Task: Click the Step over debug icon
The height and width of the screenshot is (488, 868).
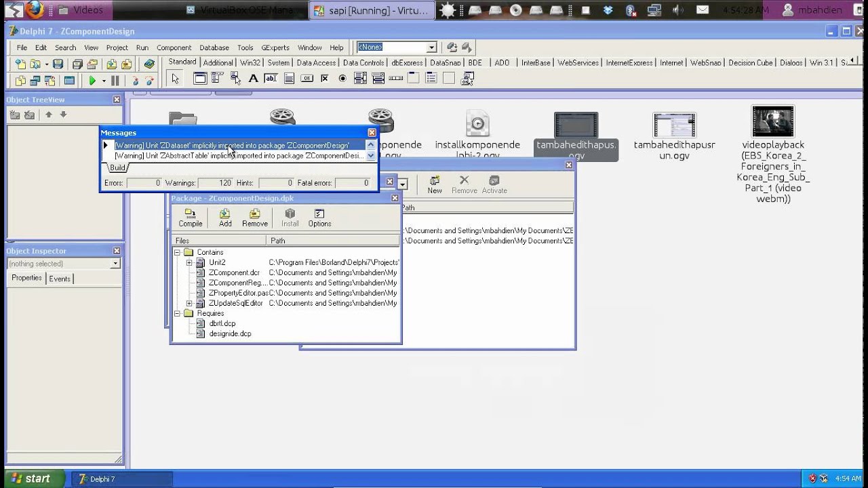Action: (149, 80)
